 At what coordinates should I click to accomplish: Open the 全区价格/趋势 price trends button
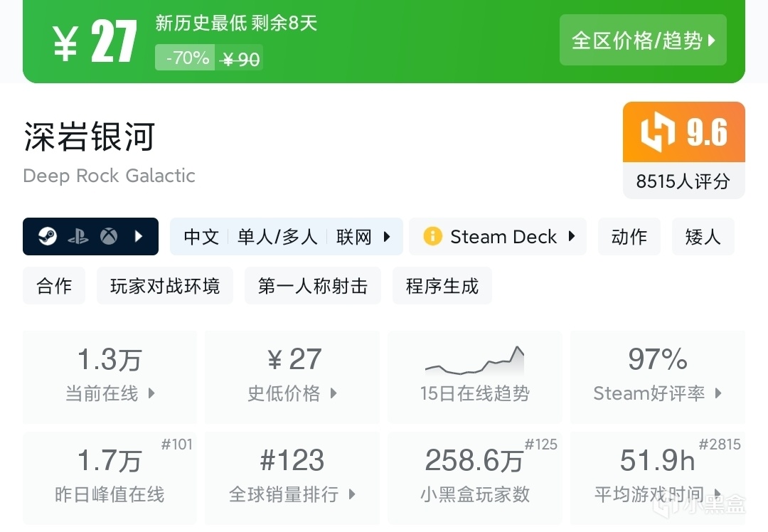[643, 40]
